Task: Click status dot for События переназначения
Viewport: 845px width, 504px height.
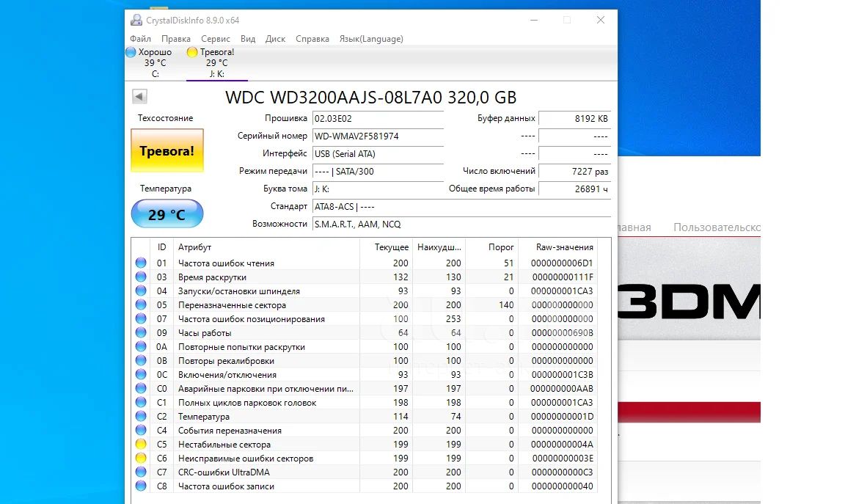Action: pos(141,431)
